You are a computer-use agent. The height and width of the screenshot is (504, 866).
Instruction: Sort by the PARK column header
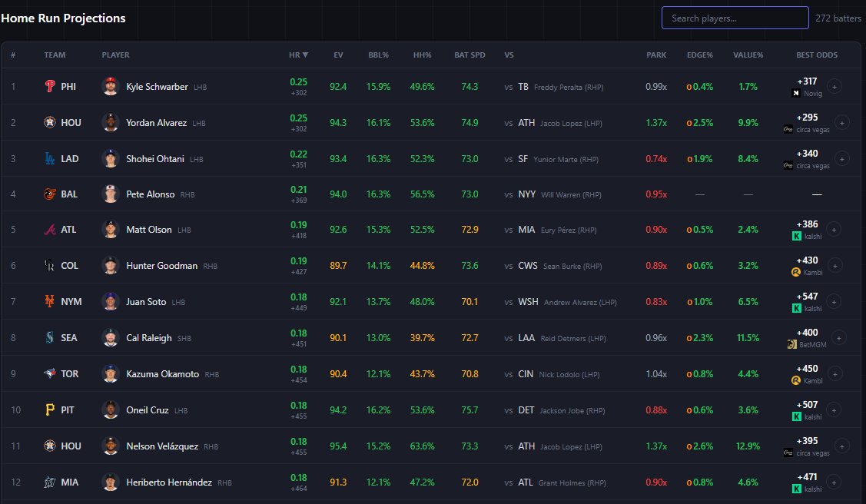pyautogui.click(x=656, y=55)
